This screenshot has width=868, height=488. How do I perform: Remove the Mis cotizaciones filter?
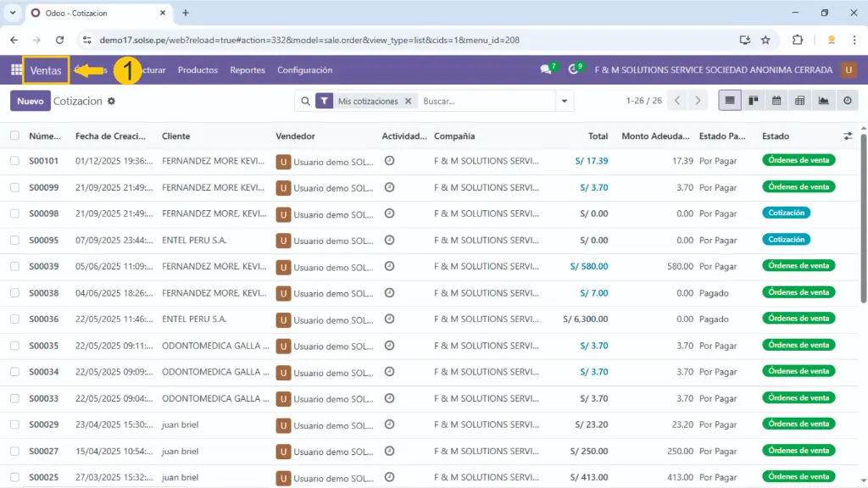click(x=408, y=101)
